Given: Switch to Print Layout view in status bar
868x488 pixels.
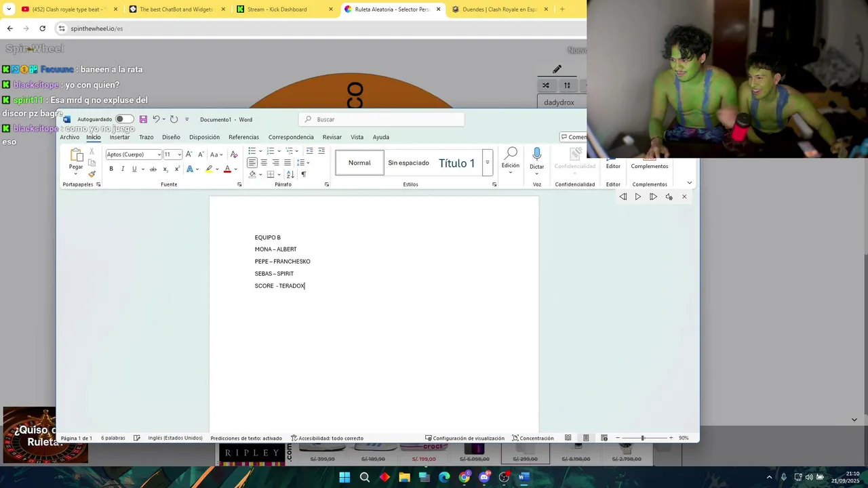Looking at the screenshot, I should point(586,438).
